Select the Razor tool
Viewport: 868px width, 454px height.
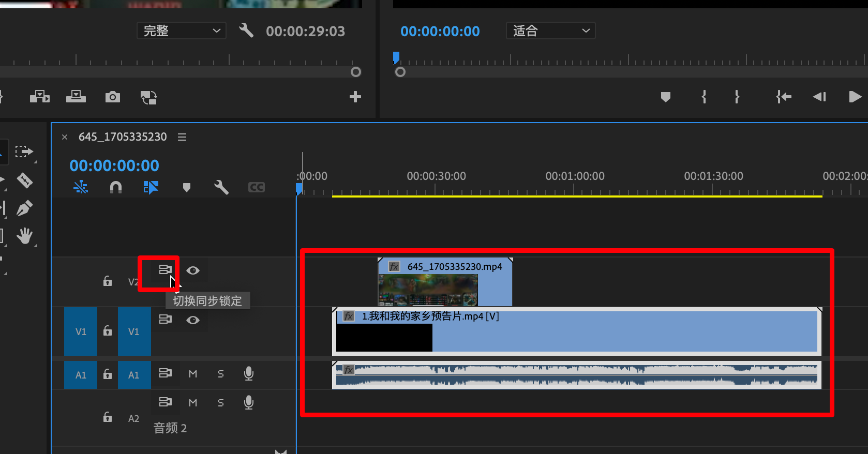click(24, 180)
